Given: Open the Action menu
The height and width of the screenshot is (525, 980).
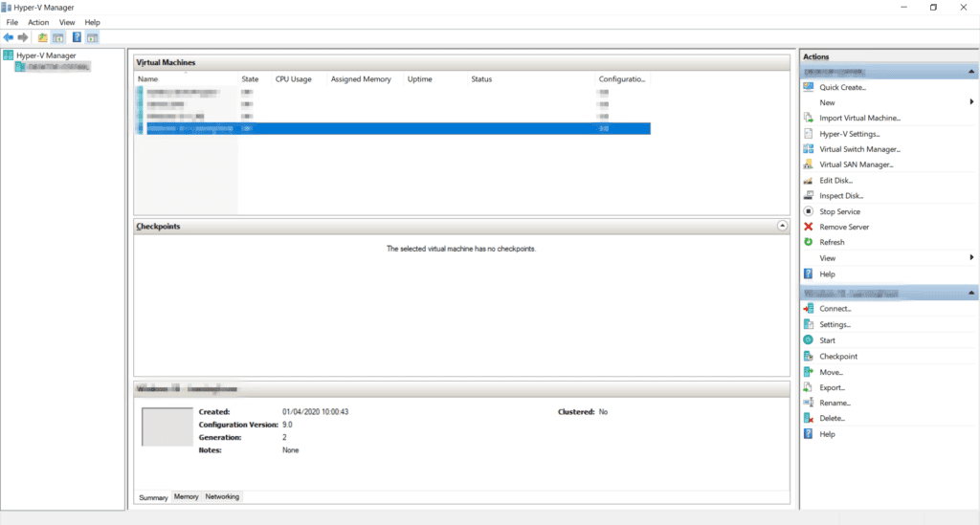Looking at the screenshot, I should 38,22.
